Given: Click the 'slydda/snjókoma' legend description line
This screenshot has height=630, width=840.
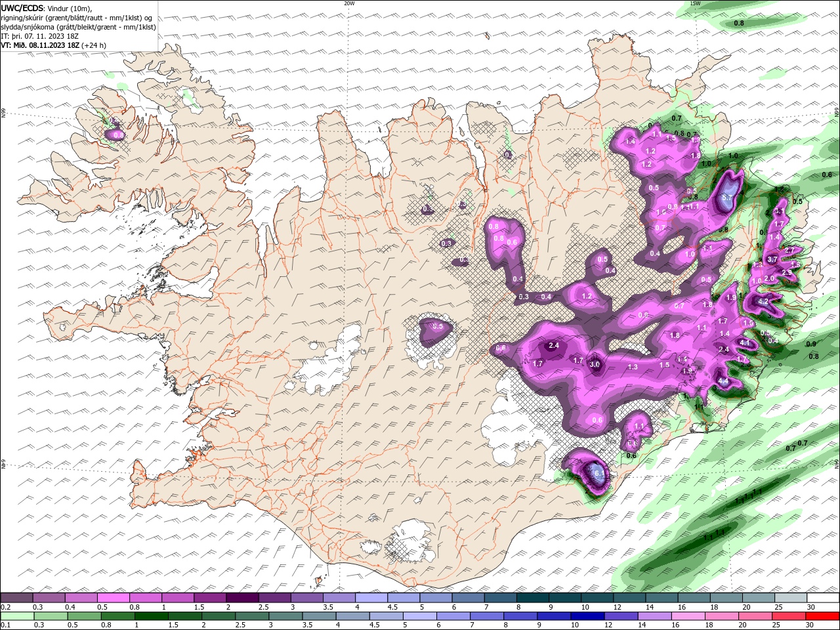Looking at the screenshot, I should click(x=78, y=27).
